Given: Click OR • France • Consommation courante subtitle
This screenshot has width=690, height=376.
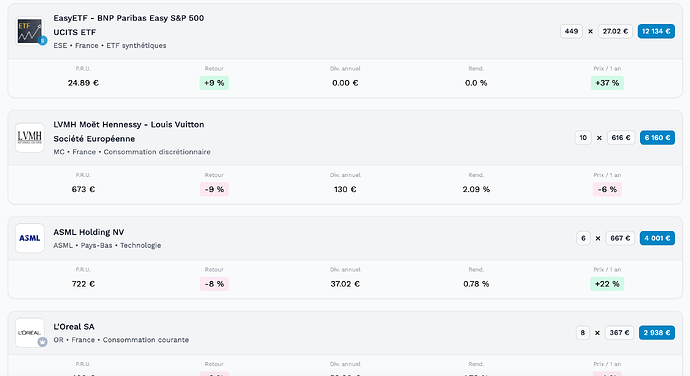Looking at the screenshot, I should click(121, 340).
